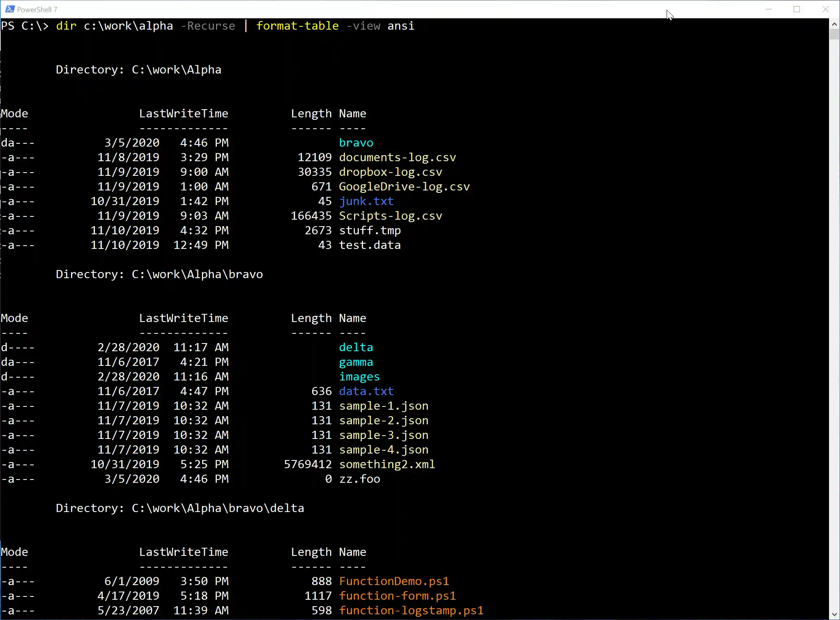Click the delta directory entry

pos(356,347)
